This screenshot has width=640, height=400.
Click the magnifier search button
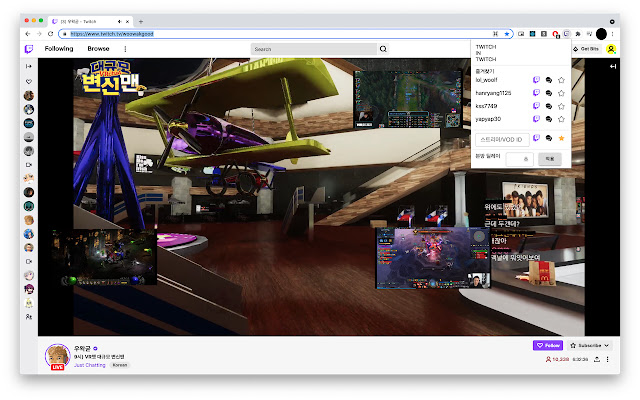[x=383, y=49]
